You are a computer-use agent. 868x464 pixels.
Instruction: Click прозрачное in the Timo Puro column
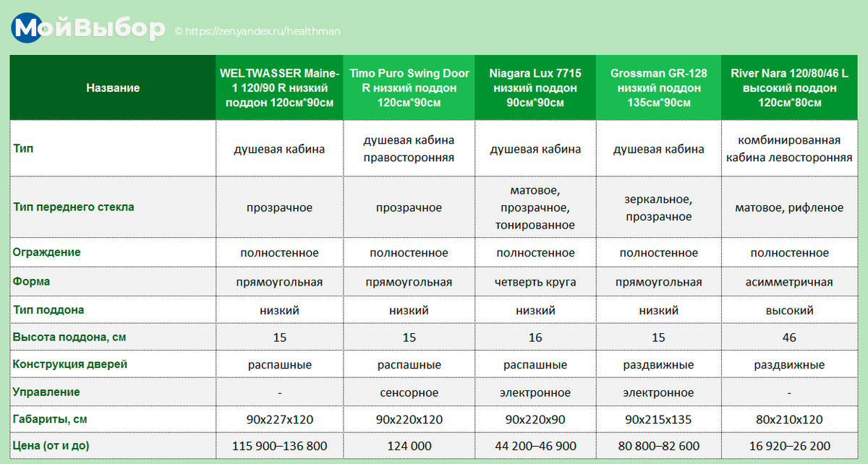(x=409, y=207)
